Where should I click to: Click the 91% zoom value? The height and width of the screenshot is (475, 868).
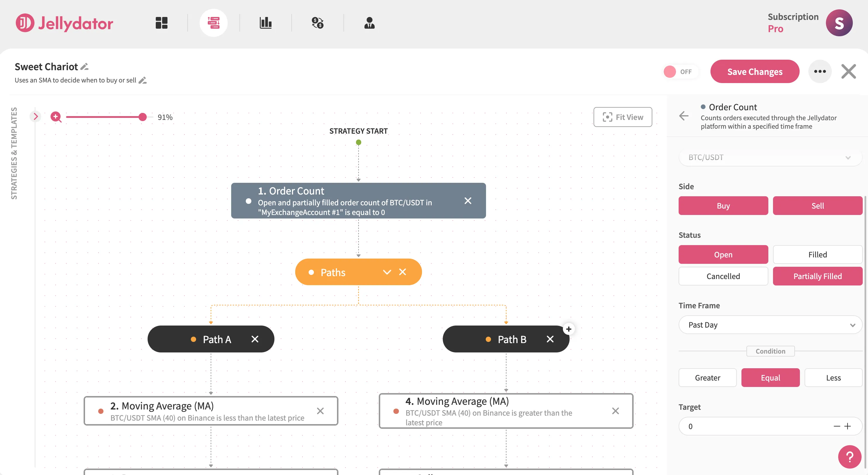click(x=165, y=117)
